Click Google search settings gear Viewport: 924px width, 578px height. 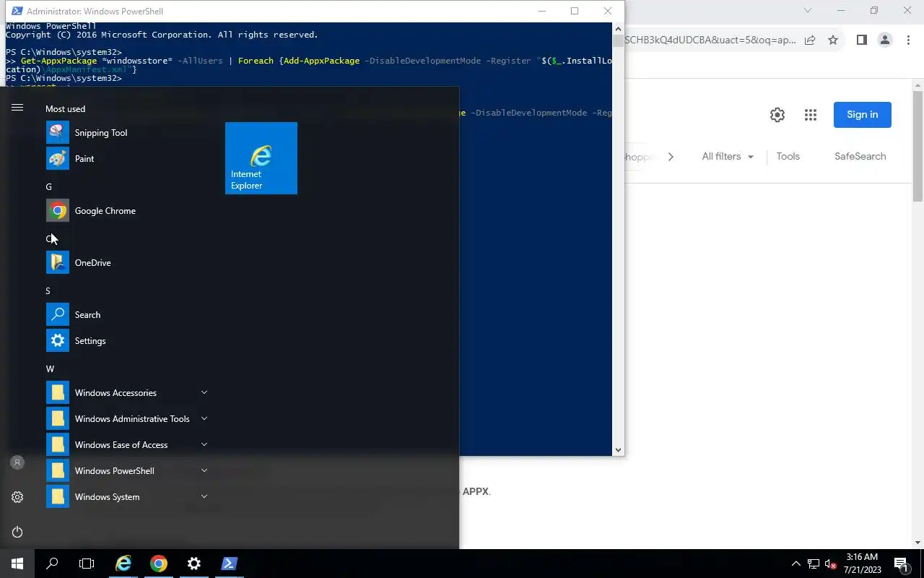tap(777, 115)
